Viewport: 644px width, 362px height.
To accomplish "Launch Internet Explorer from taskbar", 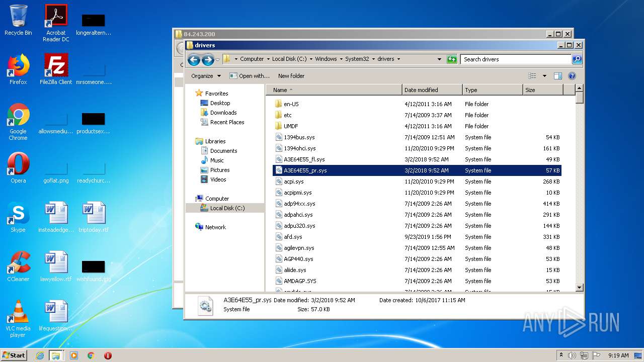I will coord(40,355).
